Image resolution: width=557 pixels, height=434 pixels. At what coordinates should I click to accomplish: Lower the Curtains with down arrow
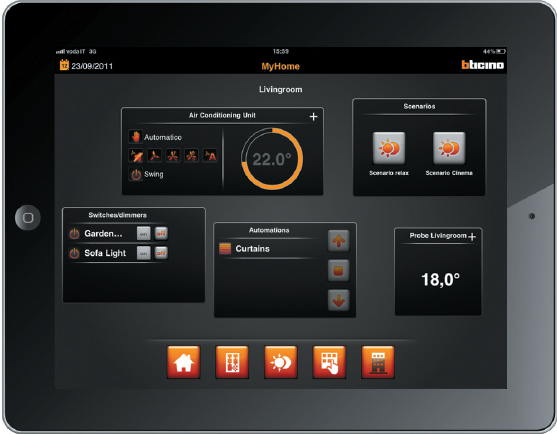tap(339, 300)
